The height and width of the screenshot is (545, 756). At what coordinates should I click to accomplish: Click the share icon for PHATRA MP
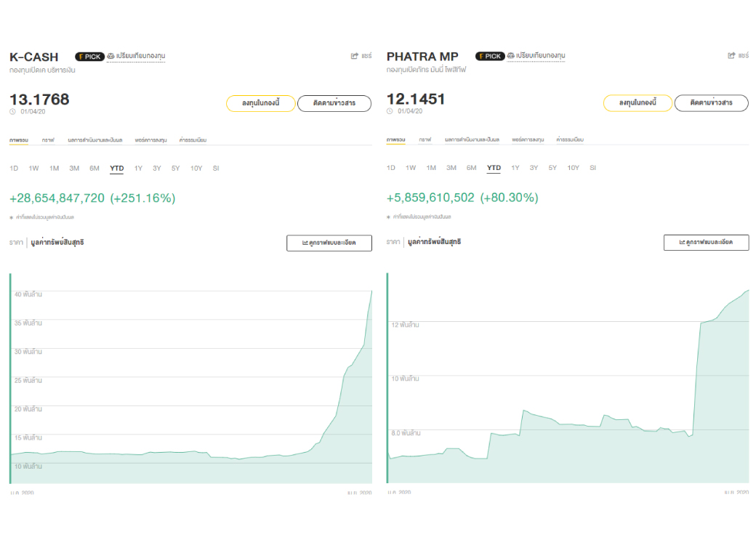[732, 56]
